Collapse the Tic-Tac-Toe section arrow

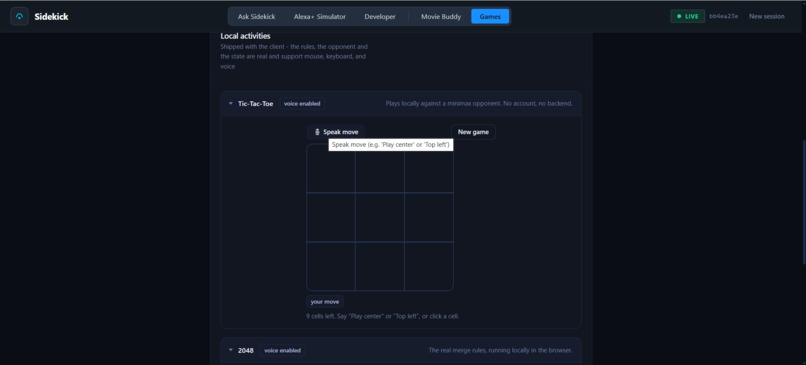(231, 103)
